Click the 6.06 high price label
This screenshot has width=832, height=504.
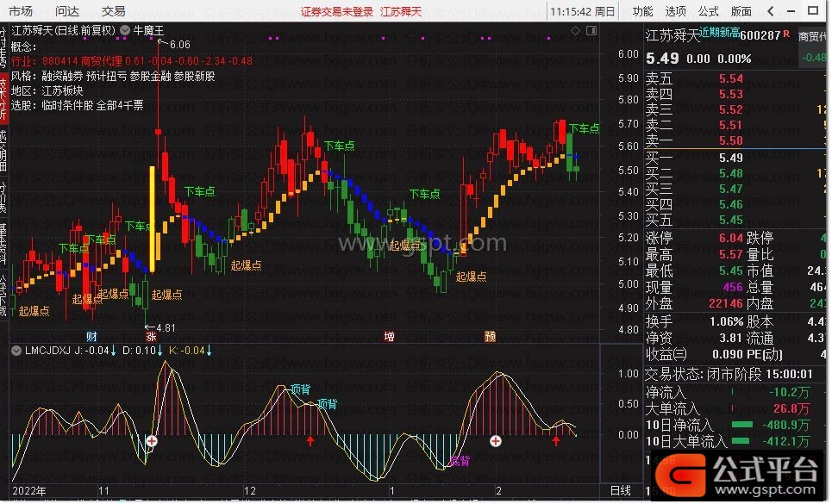coord(180,45)
